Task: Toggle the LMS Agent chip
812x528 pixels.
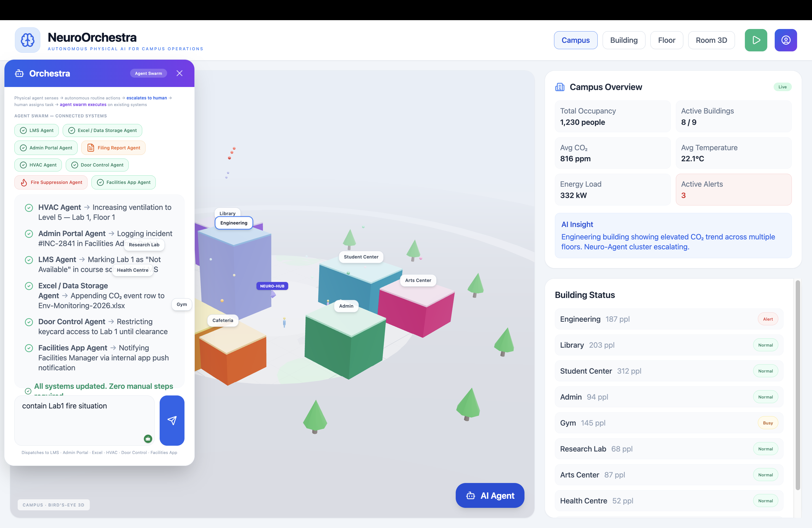Action: click(36, 130)
